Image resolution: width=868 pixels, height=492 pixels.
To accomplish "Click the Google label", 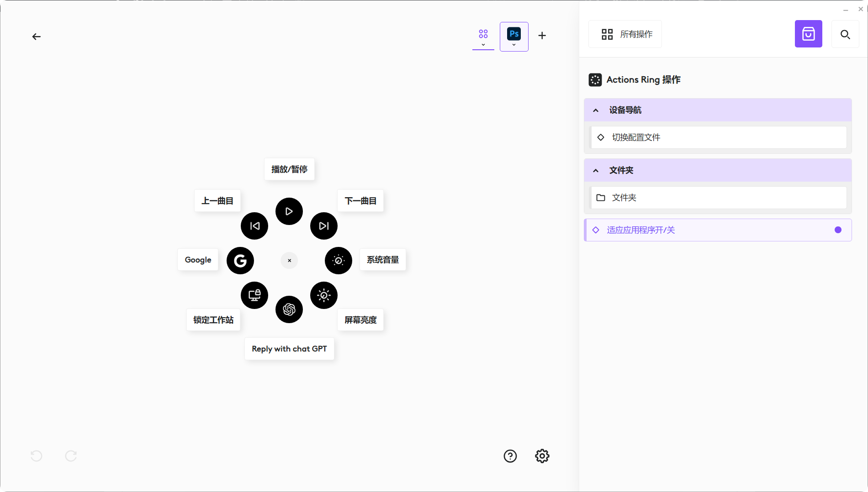I will pos(198,260).
